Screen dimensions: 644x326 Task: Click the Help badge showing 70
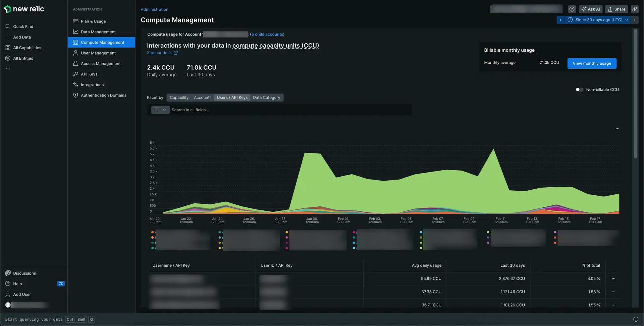coord(61,284)
